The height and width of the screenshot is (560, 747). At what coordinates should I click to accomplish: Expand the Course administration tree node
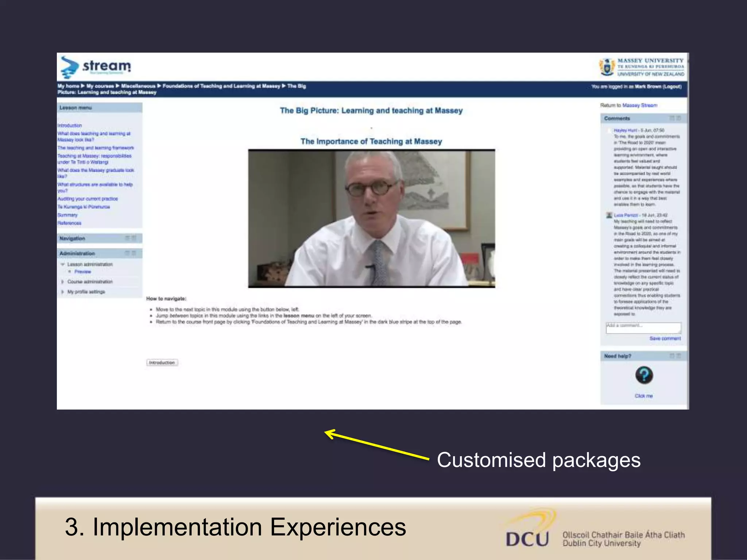(x=63, y=282)
